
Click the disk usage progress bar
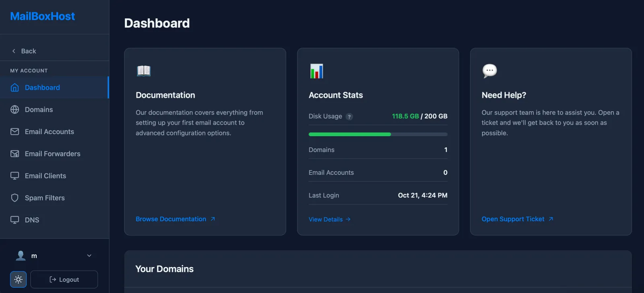378,134
